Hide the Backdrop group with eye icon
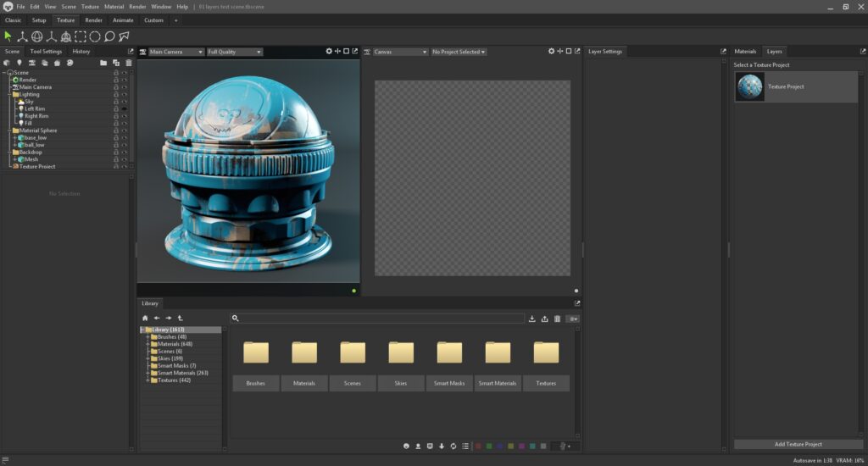Viewport: 868px width, 466px height. [125, 153]
